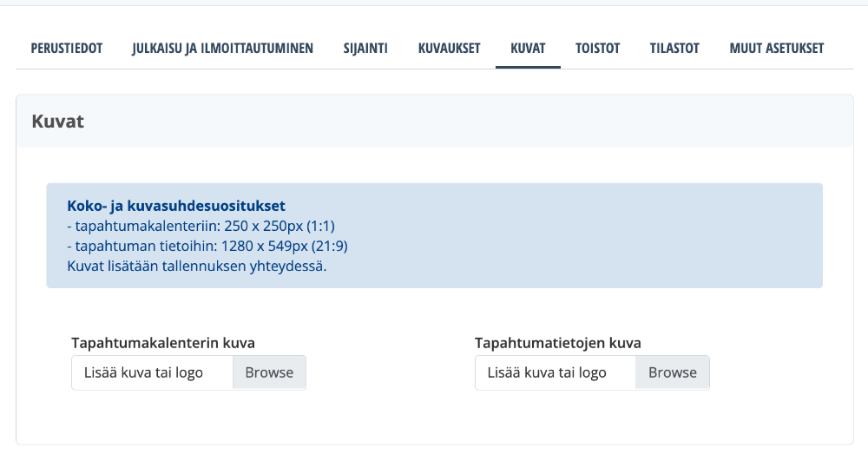Click the Kuvat lisätään tallennuksen yhteydessä note
Viewport: 868px width, 461px height.
click(x=196, y=266)
